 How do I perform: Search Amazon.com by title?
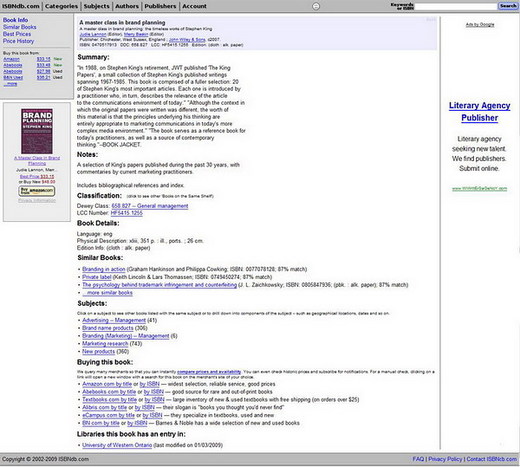pyautogui.click(x=107, y=384)
